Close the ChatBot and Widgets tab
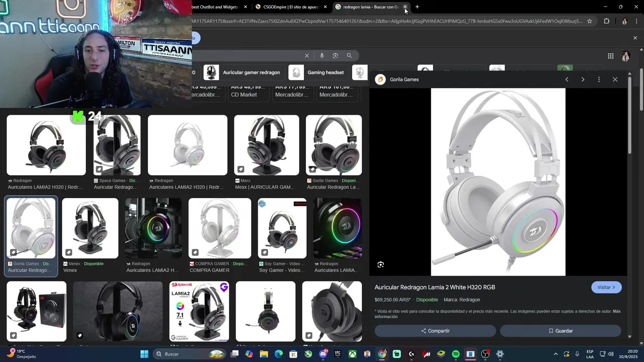The width and height of the screenshot is (644, 362). pyautogui.click(x=246, y=7)
